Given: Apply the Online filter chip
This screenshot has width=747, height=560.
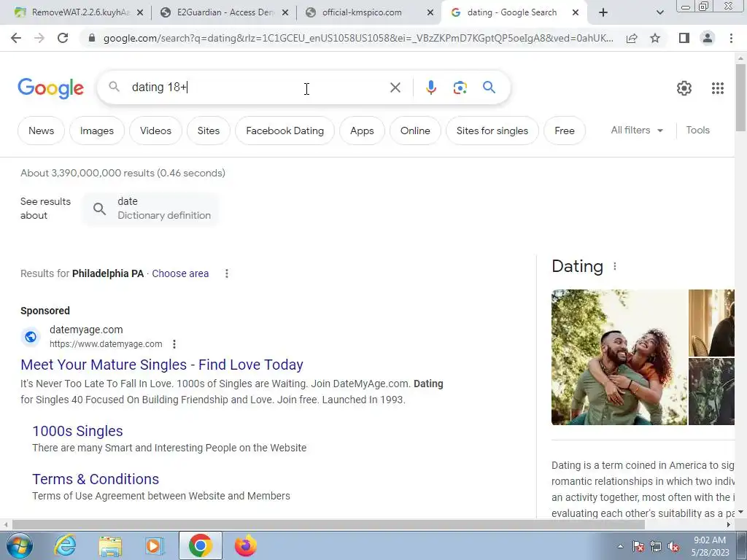Looking at the screenshot, I should [415, 131].
